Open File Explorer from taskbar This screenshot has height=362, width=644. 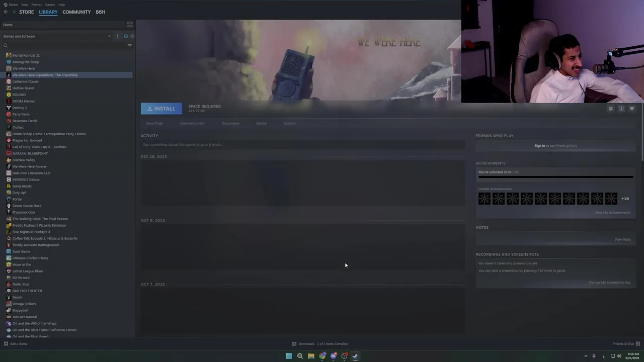click(311, 356)
